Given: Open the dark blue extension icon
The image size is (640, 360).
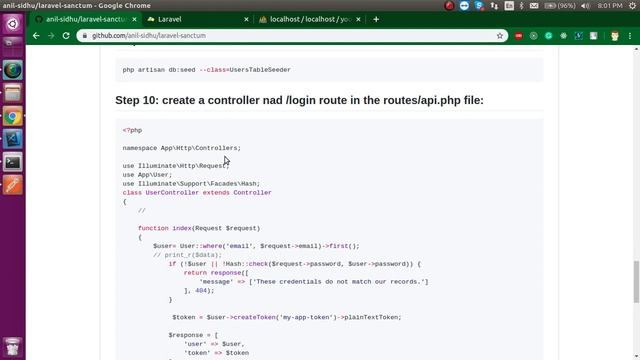Looking at the screenshot, I should coord(578,36).
